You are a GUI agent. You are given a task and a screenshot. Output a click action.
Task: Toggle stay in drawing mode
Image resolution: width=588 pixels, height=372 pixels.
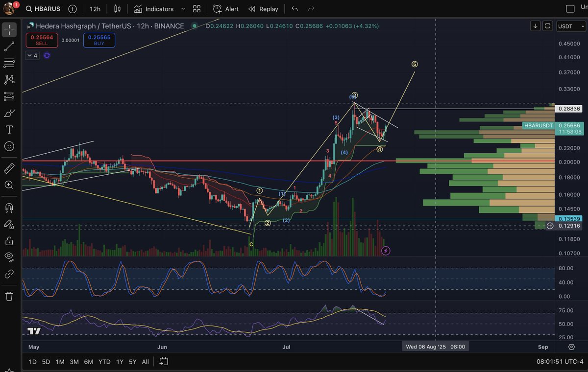point(9,224)
